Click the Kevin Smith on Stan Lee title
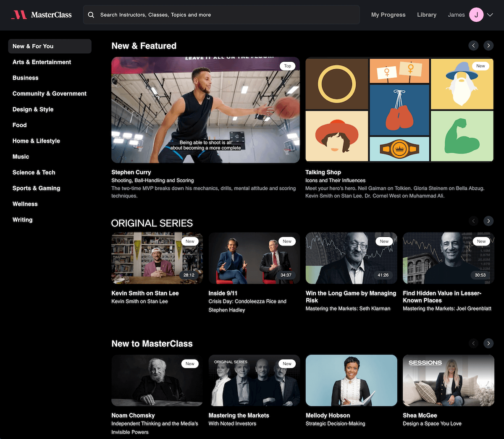The width and height of the screenshot is (504, 439). pyautogui.click(x=145, y=293)
